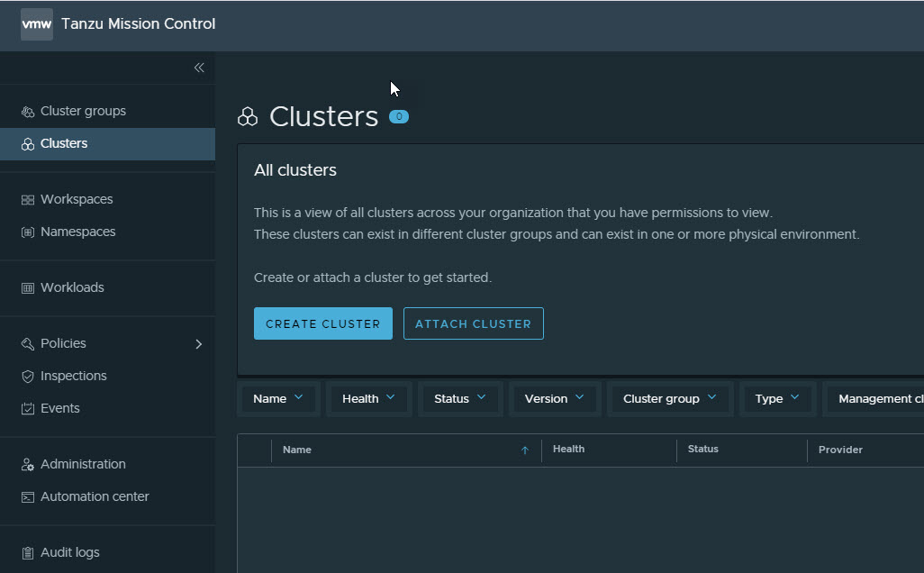Screen dimensions: 924x573
Task: Go to Workspaces
Action: pyautogui.click(x=107, y=200)
